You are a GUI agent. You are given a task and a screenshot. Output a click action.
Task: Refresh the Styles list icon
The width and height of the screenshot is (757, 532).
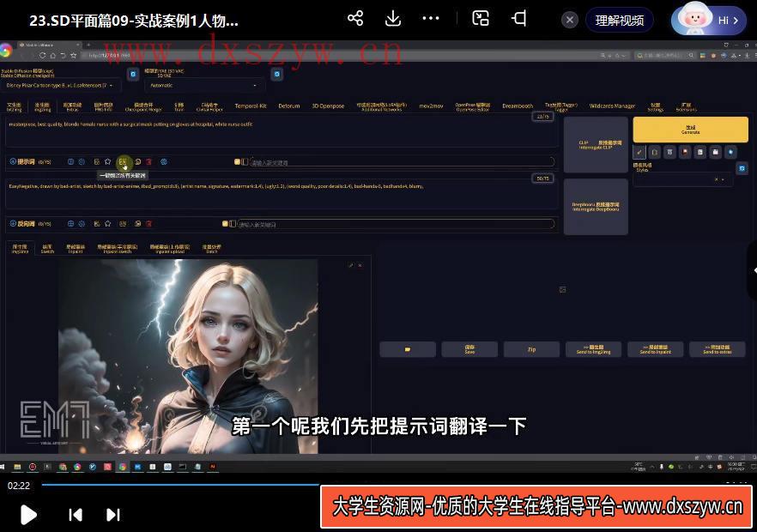742,168
